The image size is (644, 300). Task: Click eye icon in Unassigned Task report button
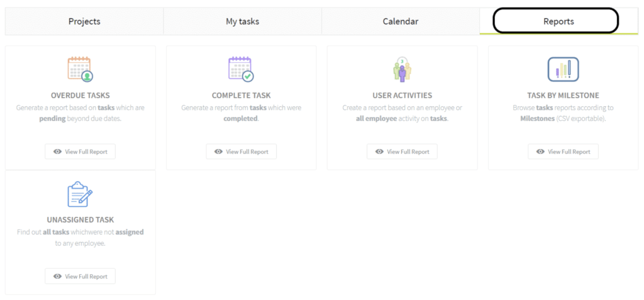pyautogui.click(x=57, y=276)
